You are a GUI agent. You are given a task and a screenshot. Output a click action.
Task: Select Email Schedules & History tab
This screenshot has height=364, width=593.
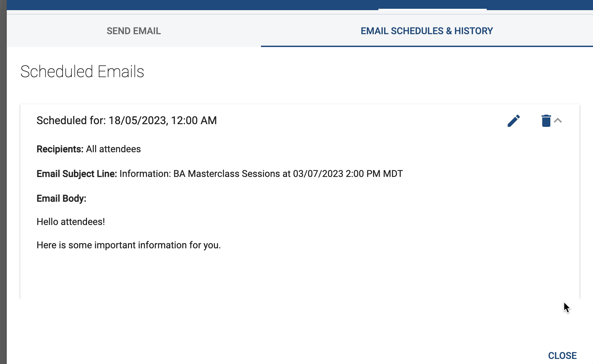(427, 31)
